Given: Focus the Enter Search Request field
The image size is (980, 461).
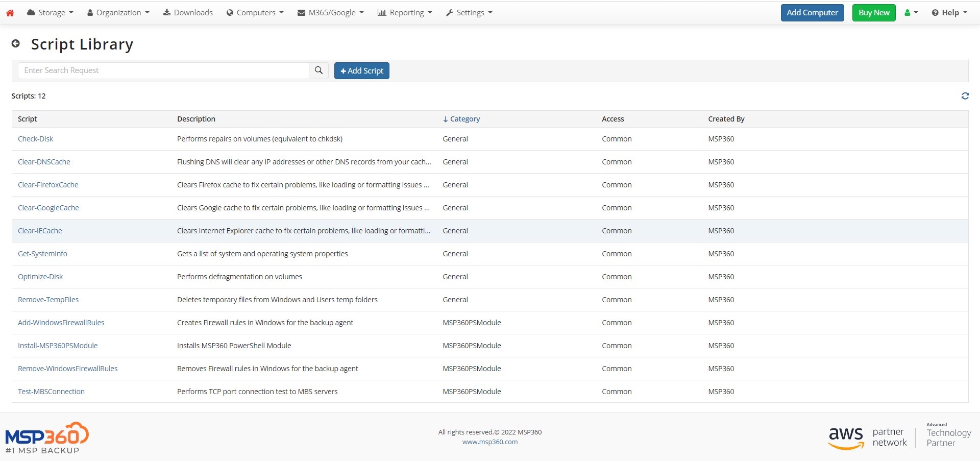Looking at the screenshot, I should pyautogui.click(x=163, y=70).
